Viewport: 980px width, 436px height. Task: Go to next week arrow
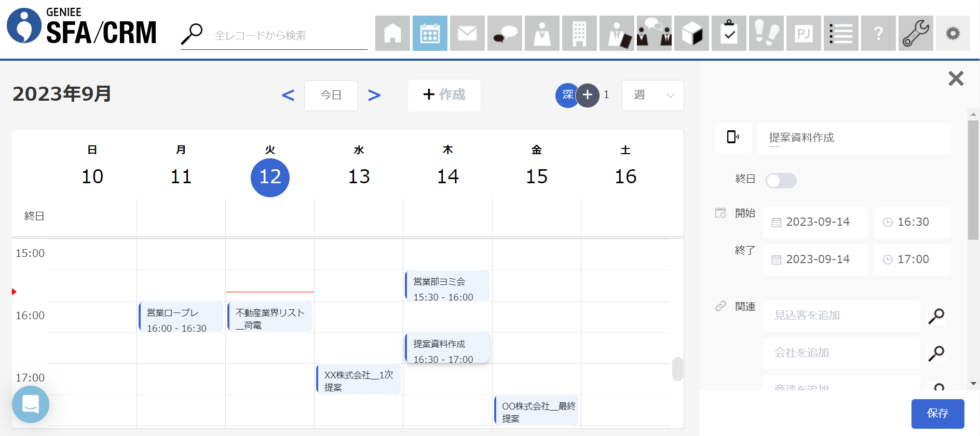tap(374, 95)
